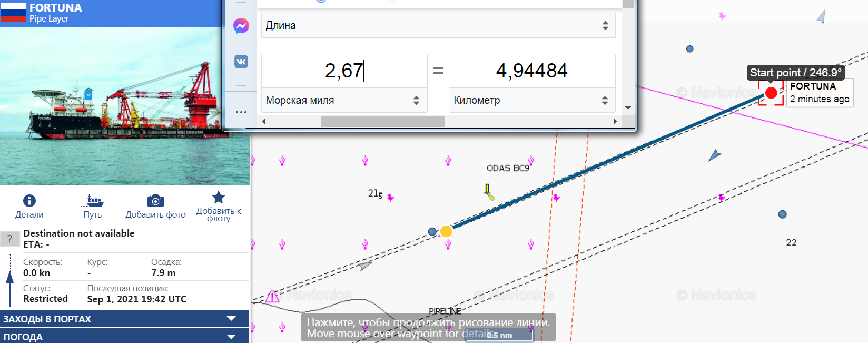868x343 pixels.
Task: Click the yellow measurement waypoint on map
Action: pos(446,231)
